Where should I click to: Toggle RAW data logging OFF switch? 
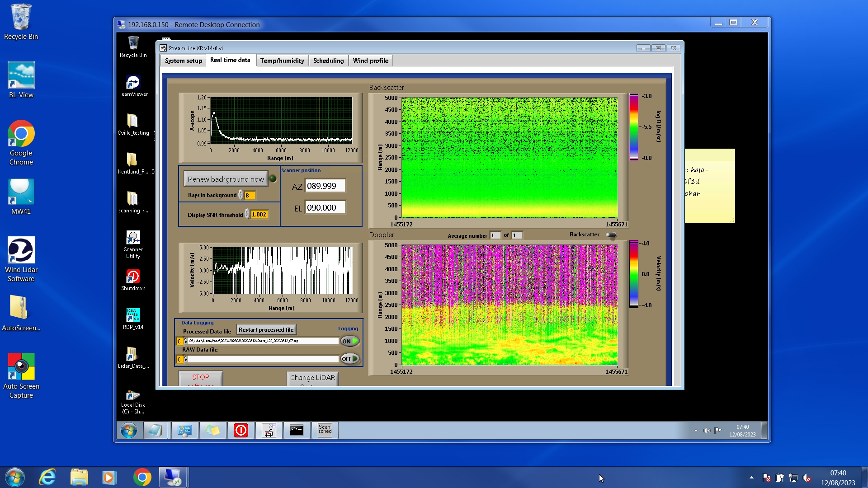350,359
